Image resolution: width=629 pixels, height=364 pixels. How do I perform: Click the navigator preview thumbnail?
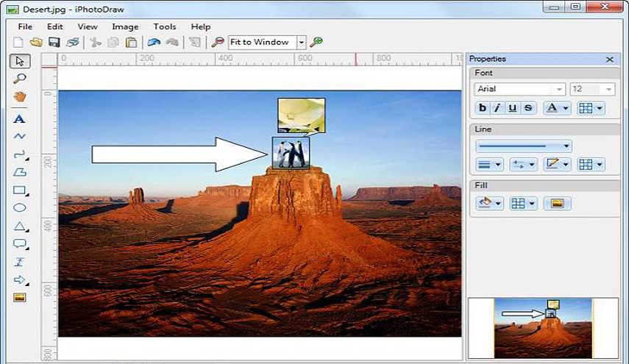543,328
